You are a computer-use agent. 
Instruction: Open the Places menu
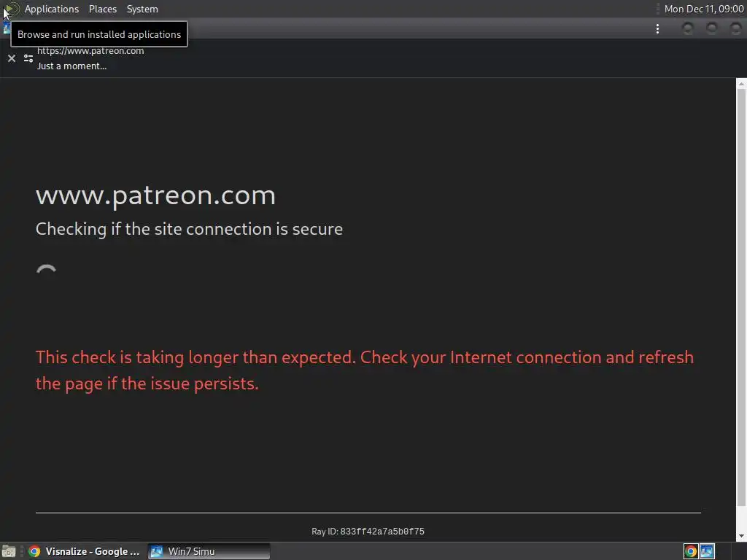[x=102, y=9]
